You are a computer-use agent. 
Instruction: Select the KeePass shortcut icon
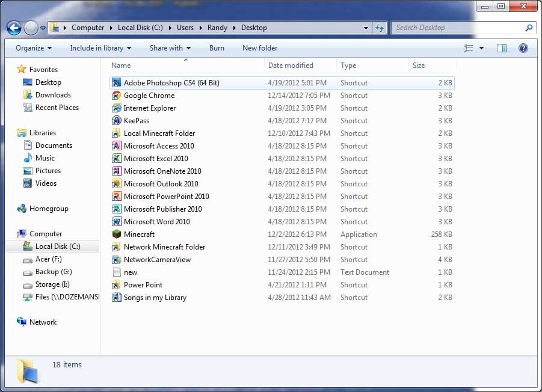point(117,121)
